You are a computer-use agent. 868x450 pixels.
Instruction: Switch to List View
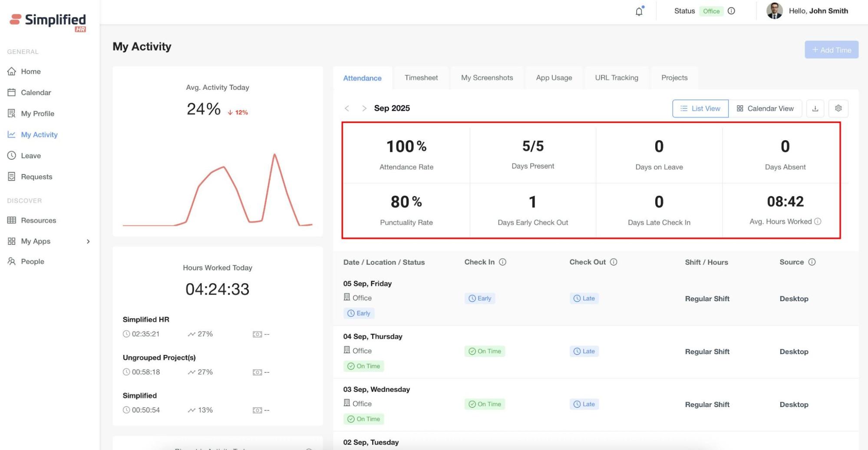coord(700,108)
